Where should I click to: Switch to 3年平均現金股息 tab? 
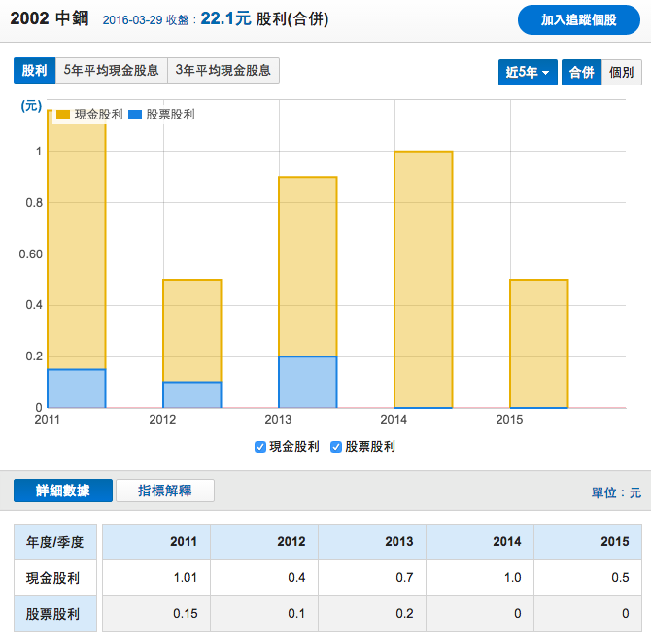click(x=223, y=71)
